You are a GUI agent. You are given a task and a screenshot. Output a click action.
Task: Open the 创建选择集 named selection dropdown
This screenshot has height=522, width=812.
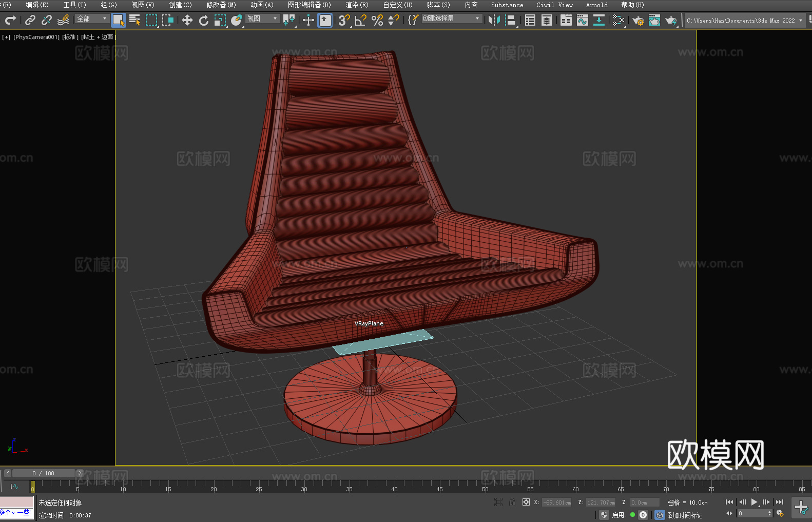[x=452, y=18]
